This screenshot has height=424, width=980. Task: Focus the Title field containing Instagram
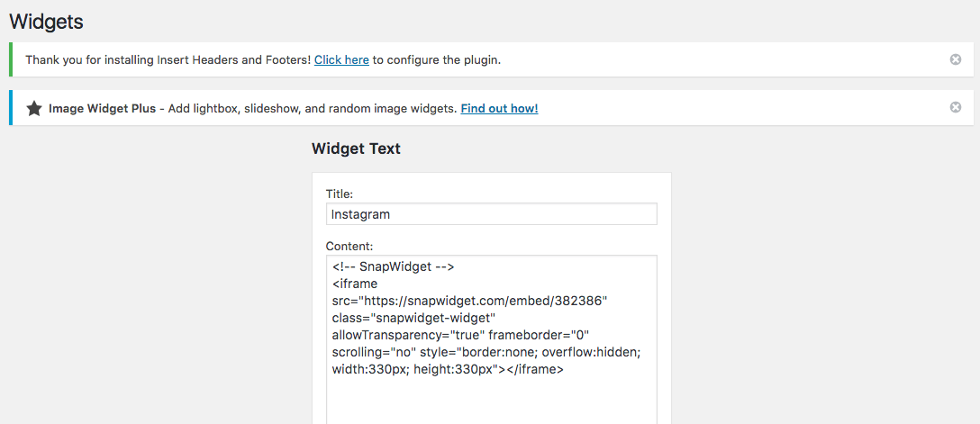(491, 214)
